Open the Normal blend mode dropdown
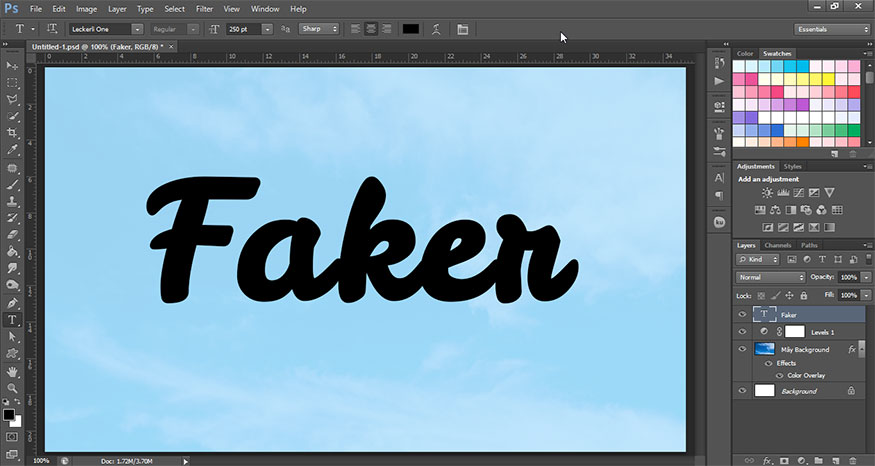The width and height of the screenshot is (875, 466). coord(771,277)
